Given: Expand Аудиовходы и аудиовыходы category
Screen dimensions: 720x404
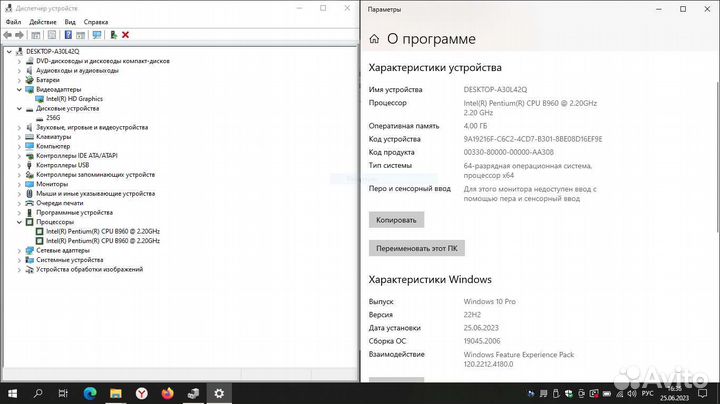Looking at the screenshot, I should pyautogui.click(x=19, y=71).
